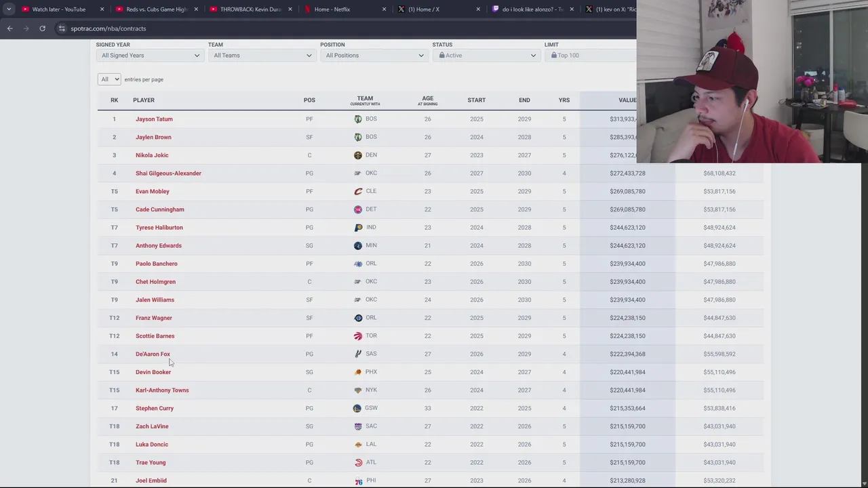The width and height of the screenshot is (868, 488).
Task: Close the Home - Netflix tab
Action: click(384, 9)
